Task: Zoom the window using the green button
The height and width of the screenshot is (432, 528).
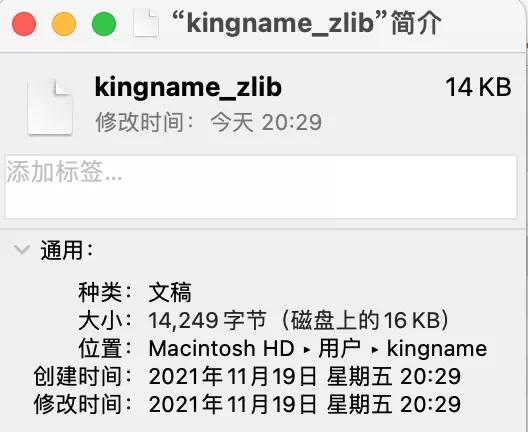Action: (x=104, y=24)
